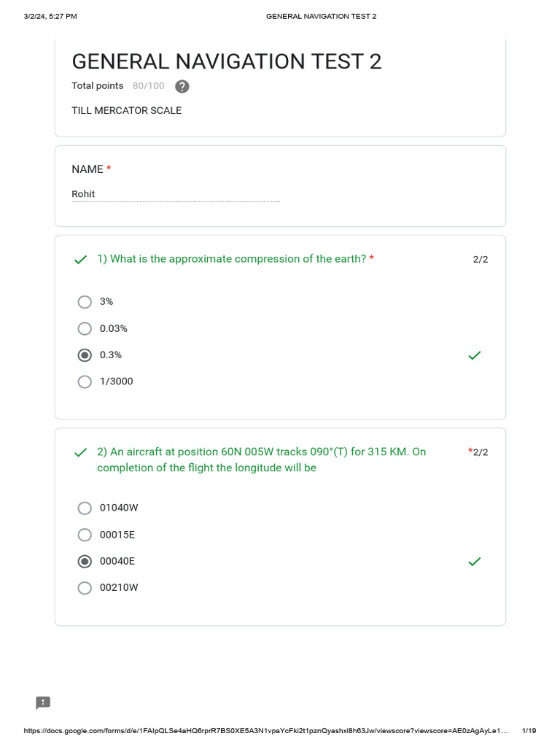Viewport: 560px width, 747px height.
Task: Open the Google Forms URL in footer
Action: (x=265, y=730)
